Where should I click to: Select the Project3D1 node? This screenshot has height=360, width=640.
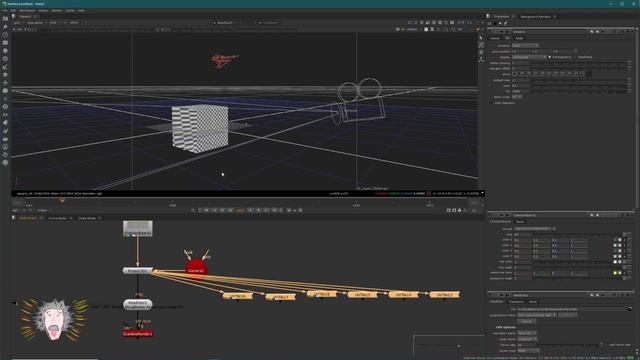point(138,271)
